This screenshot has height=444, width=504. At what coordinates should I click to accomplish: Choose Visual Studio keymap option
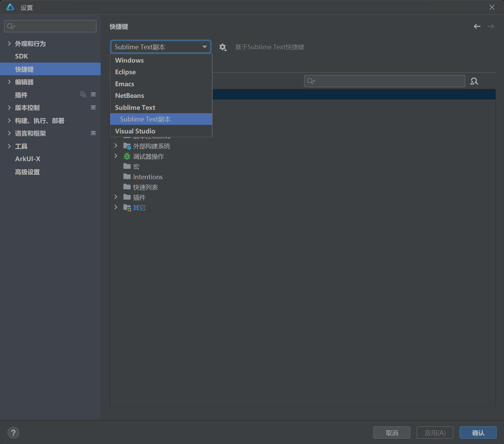(135, 131)
